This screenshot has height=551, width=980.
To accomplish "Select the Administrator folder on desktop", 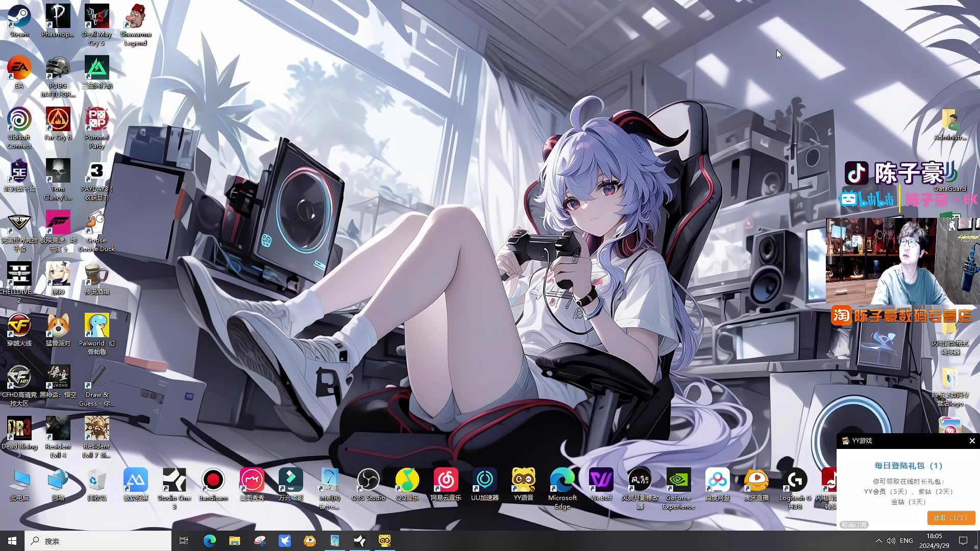I will click(950, 124).
